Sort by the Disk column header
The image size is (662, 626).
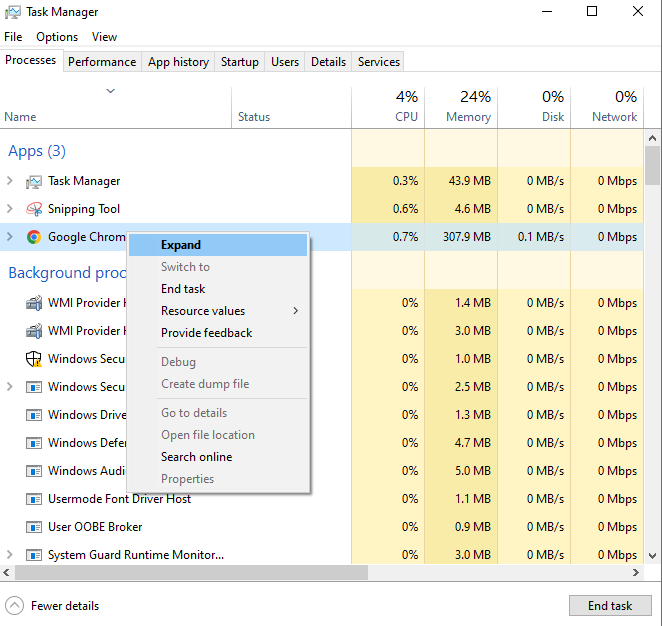pos(534,108)
